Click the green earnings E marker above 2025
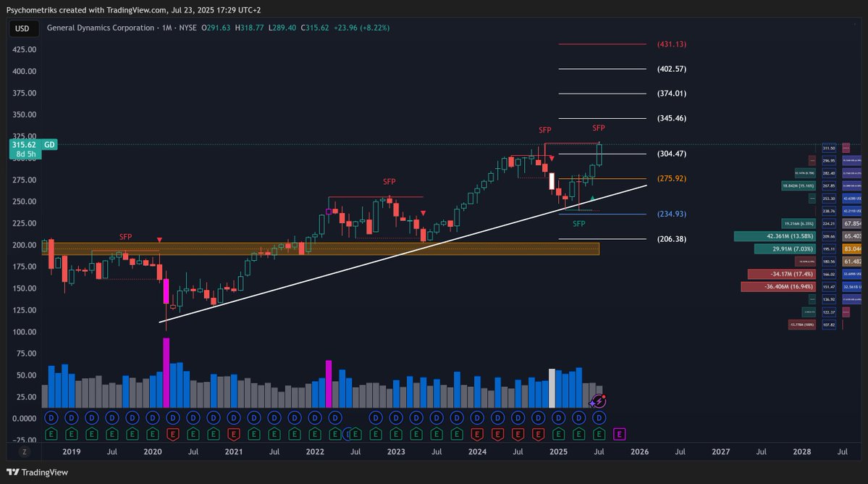Screen dimensions: 868x484 pos(559,434)
